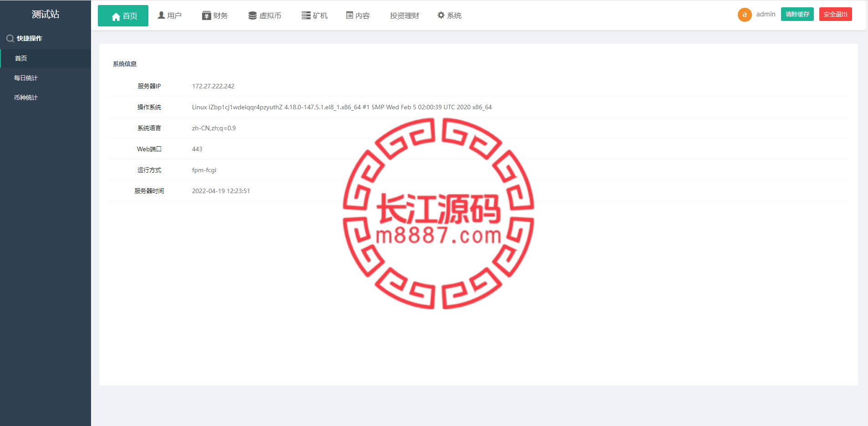The height and width of the screenshot is (426, 868).
Task: Open the 首页 top navigation tab
Action: pyautogui.click(x=123, y=15)
